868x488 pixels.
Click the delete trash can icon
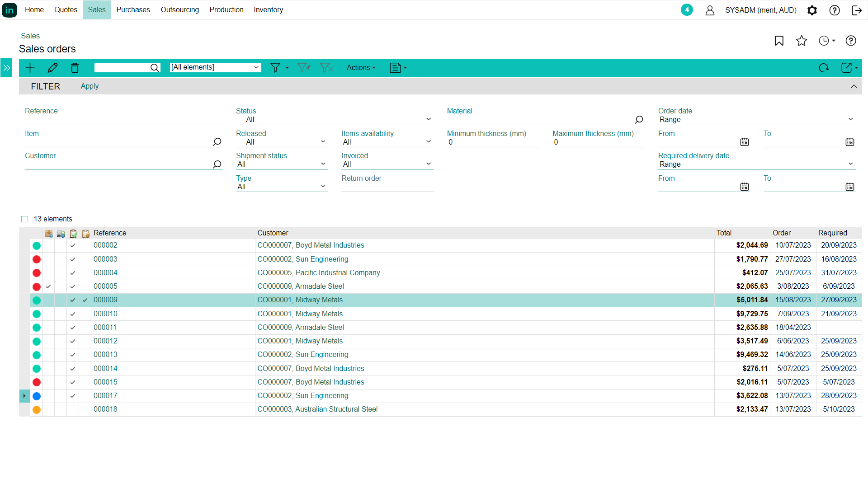(x=75, y=68)
